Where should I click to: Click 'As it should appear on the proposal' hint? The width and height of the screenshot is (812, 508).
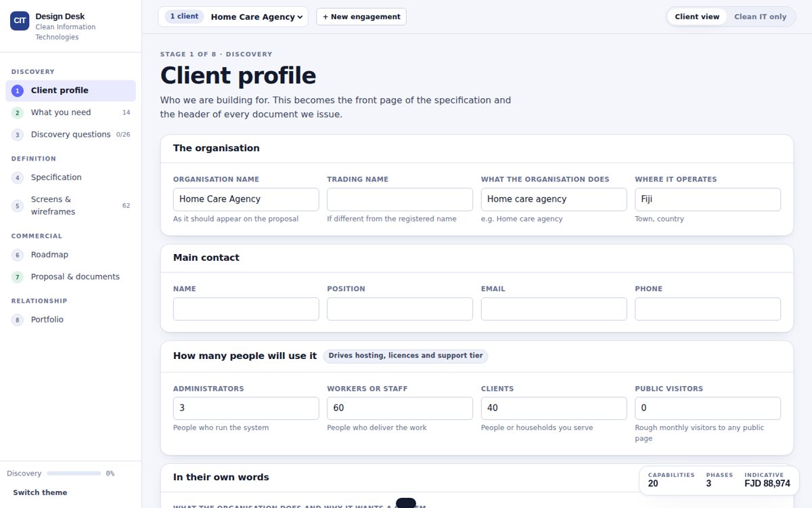pyautogui.click(x=235, y=219)
